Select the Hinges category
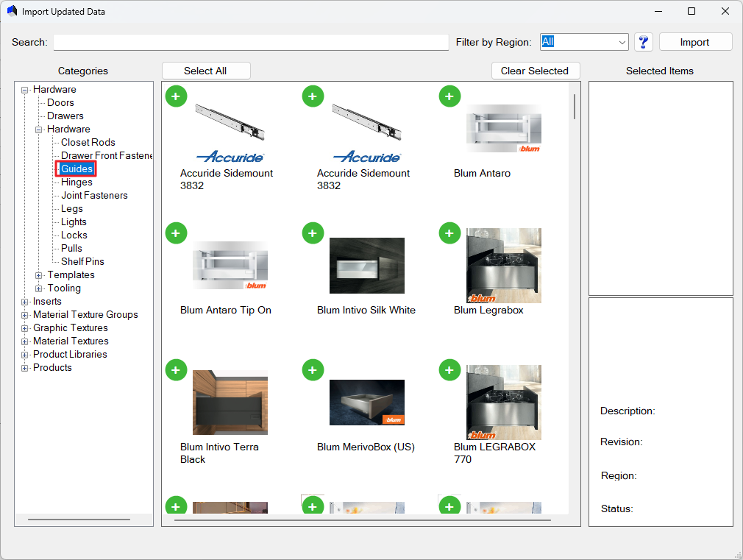Screen dimensions: 743x560 (x=77, y=182)
